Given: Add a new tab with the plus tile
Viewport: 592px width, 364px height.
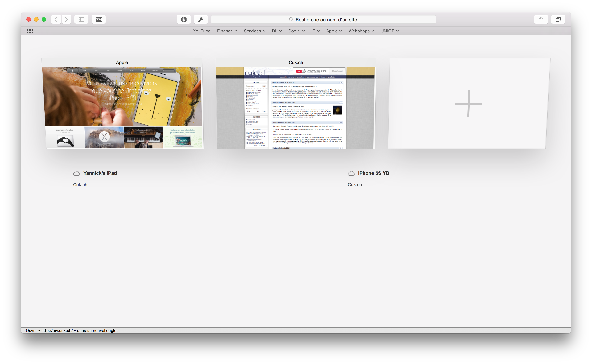Looking at the screenshot, I should coord(469,104).
